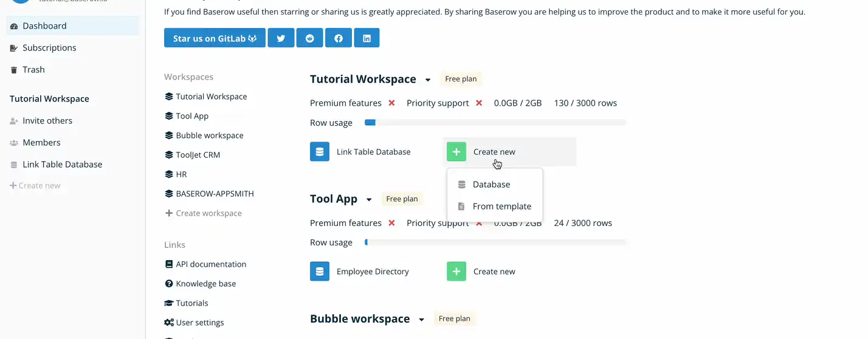The height and width of the screenshot is (339, 868).
Task: Click Tutorial Workspace row usage bar
Action: 495,123
